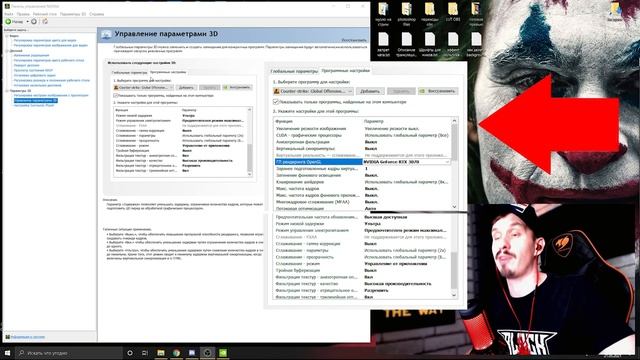Select Установка цифрового аудио in the tree
This screenshot has height=360, width=640.
click(x=34, y=75)
